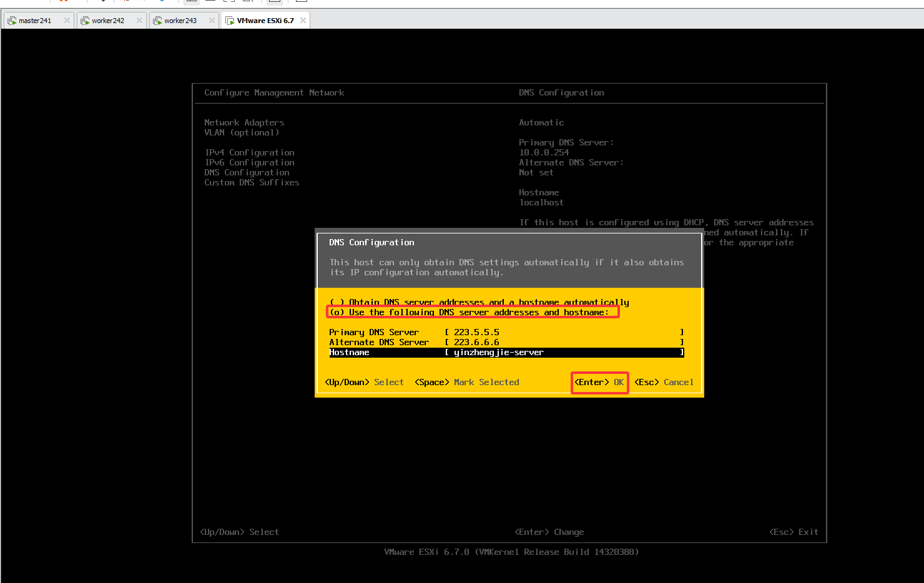This screenshot has width=924, height=583.
Task: Click the VM icon on master241 tab
Action: pyautogui.click(x=12, y=21)
